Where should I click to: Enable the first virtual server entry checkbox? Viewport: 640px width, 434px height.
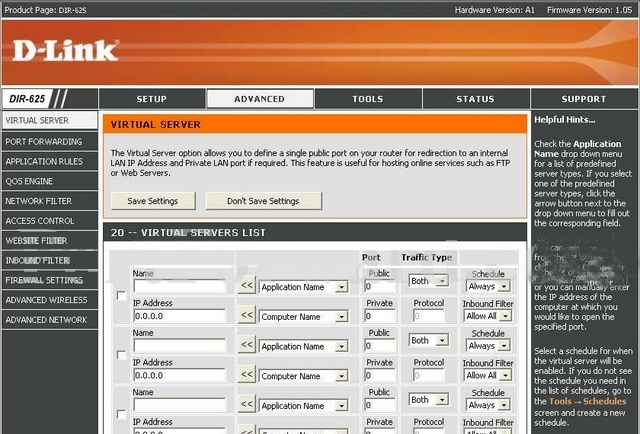pyautogui.click(x=121, y=296)
